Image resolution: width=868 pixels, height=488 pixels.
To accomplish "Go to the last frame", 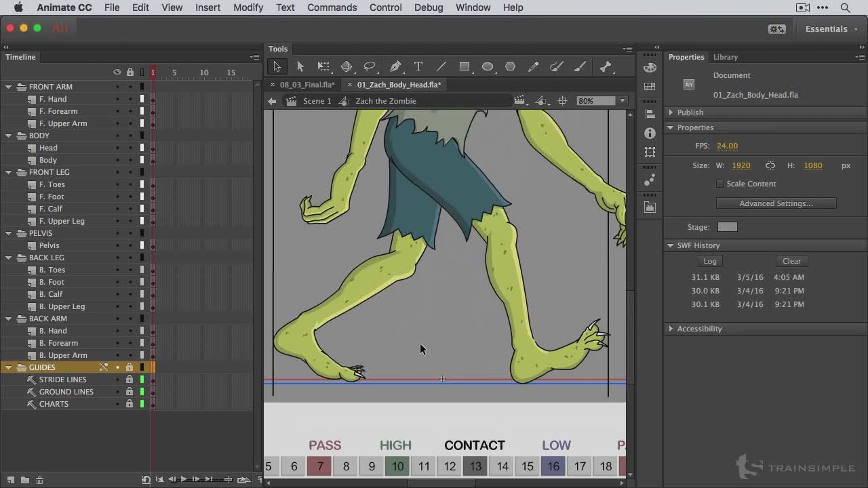I will point(209,479).
